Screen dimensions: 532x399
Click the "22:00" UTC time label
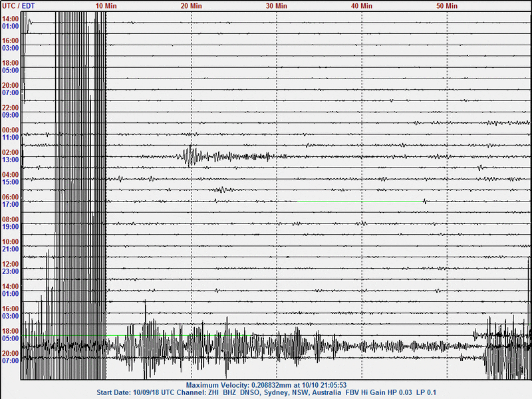[x=10, y=108]
